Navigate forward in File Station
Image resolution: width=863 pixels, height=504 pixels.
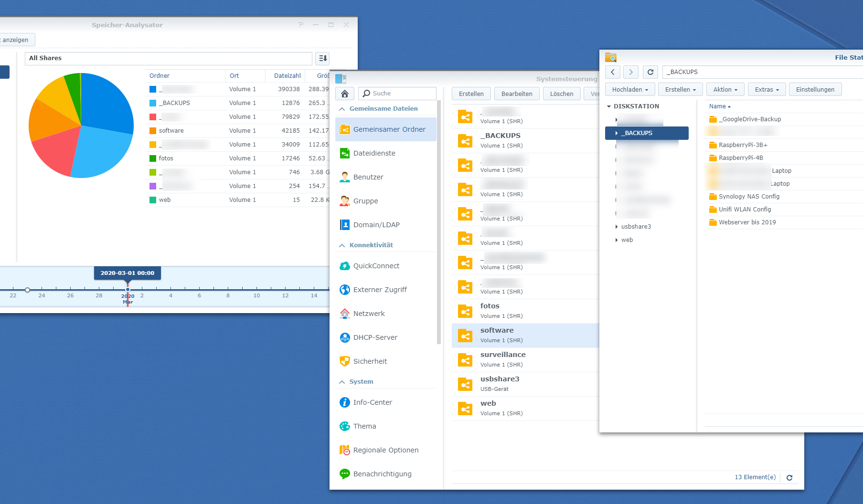click(631, 72)
